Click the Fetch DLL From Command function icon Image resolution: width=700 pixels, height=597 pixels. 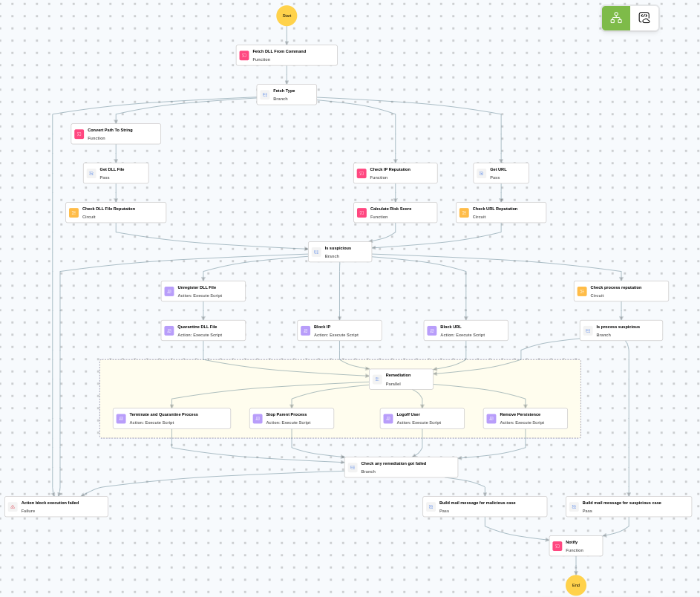244,56
